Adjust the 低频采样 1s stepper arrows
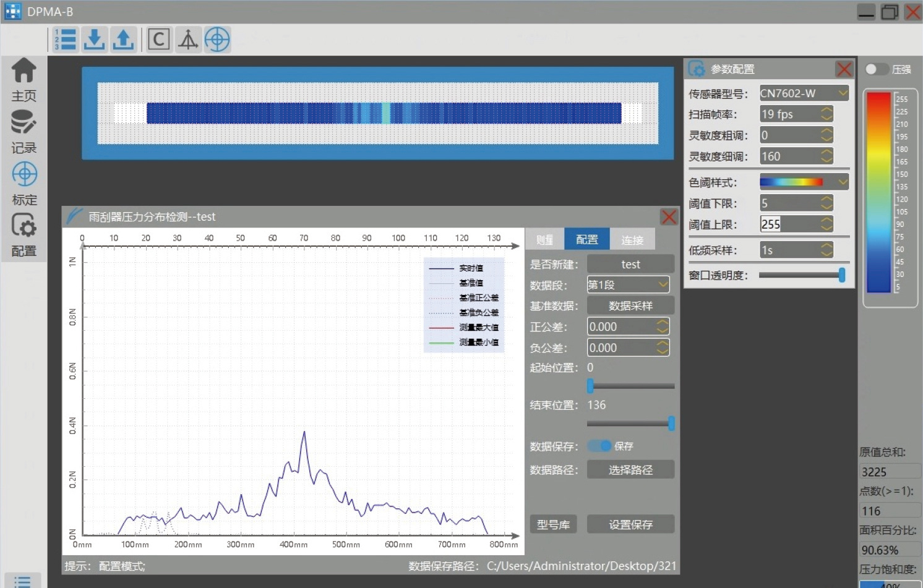 click(x=826, y=250)
